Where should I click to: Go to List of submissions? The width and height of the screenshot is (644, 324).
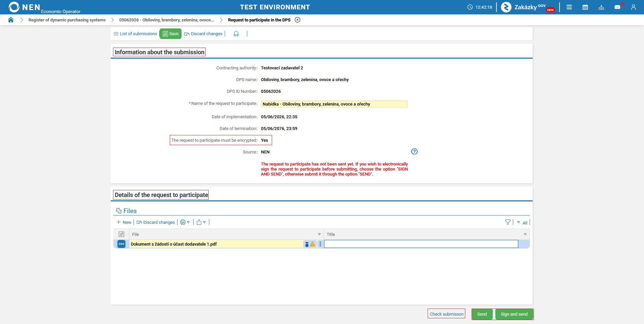[x=135, y=34]
